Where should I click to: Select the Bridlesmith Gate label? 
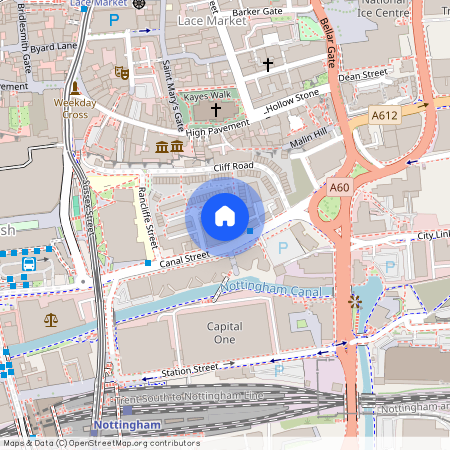pyautogui.click(x=24, y=38)
